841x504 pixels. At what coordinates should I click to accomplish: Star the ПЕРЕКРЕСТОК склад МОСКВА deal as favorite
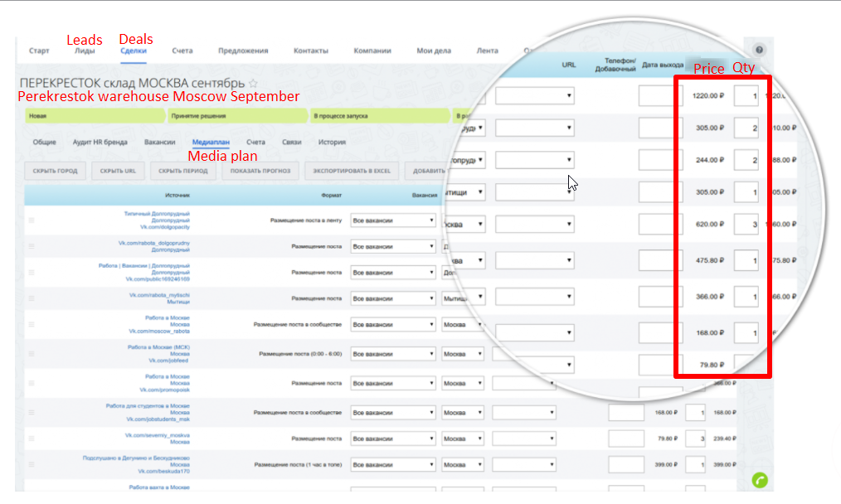(253, 83)
